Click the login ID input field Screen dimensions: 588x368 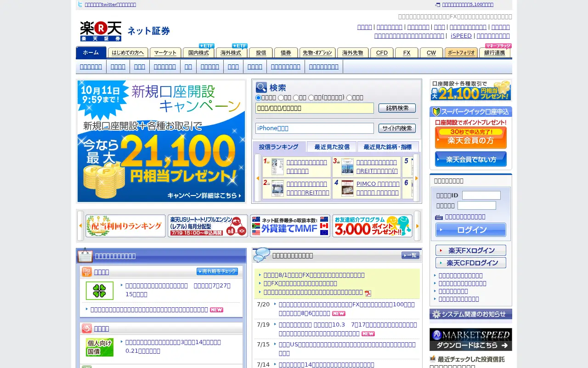tap(481, 195)
